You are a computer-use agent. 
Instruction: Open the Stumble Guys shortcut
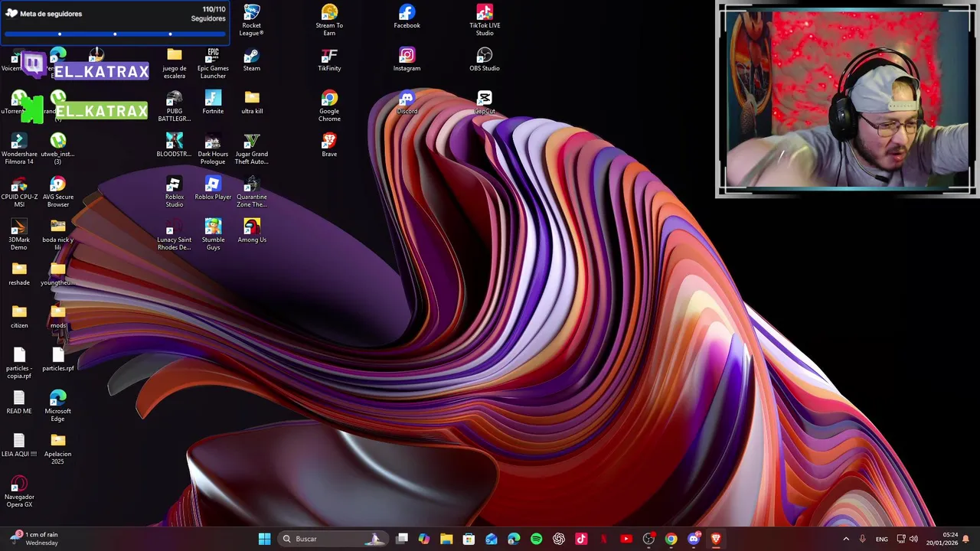[213, 234]
